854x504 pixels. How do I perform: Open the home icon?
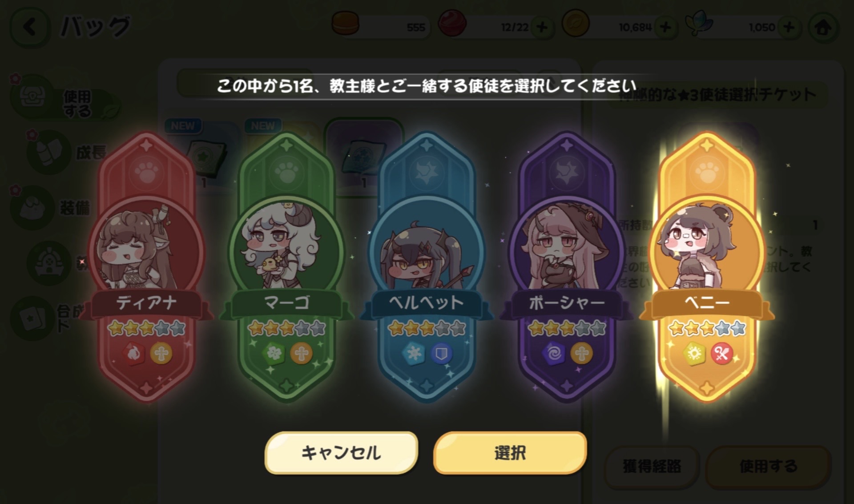823,28
